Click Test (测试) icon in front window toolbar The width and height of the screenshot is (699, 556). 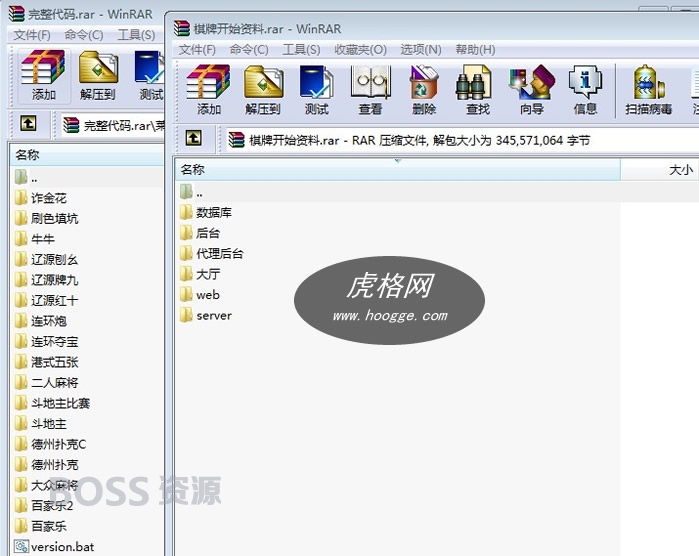click(x=317, y=90)
